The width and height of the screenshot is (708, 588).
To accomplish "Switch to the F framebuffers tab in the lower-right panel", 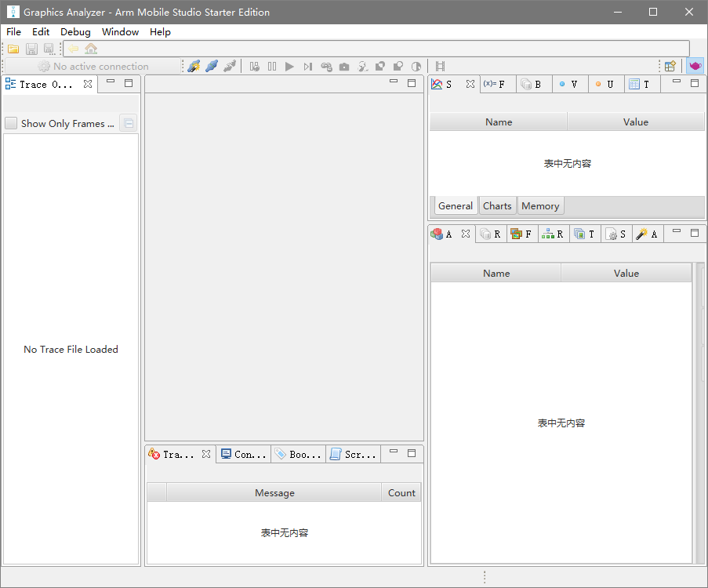I will click(x=522, y=234).
